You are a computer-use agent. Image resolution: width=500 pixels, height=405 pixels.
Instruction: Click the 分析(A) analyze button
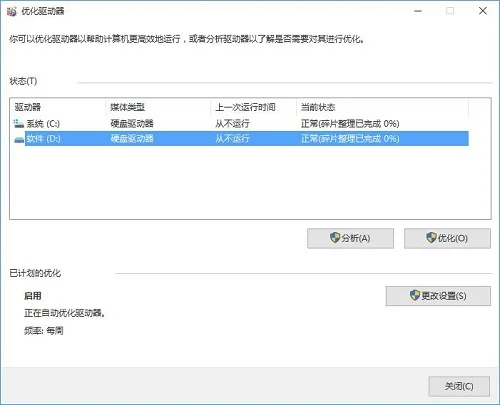coord(350,238)
